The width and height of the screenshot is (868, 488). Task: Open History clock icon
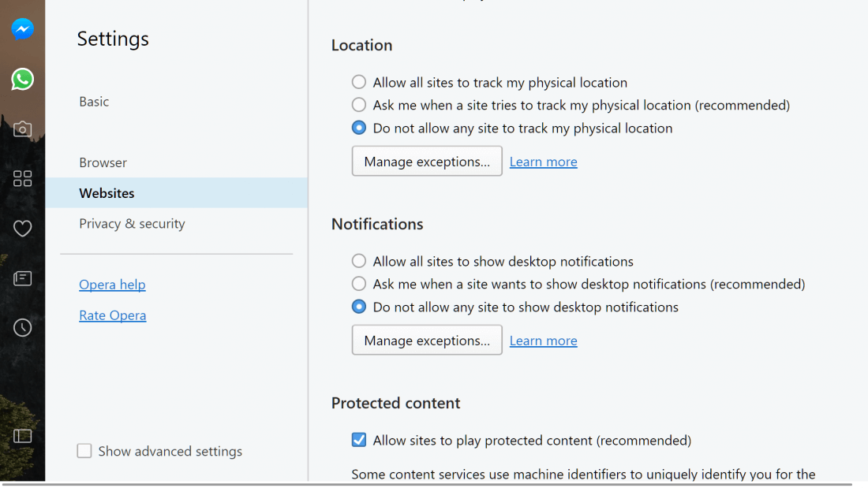point(22,327)
